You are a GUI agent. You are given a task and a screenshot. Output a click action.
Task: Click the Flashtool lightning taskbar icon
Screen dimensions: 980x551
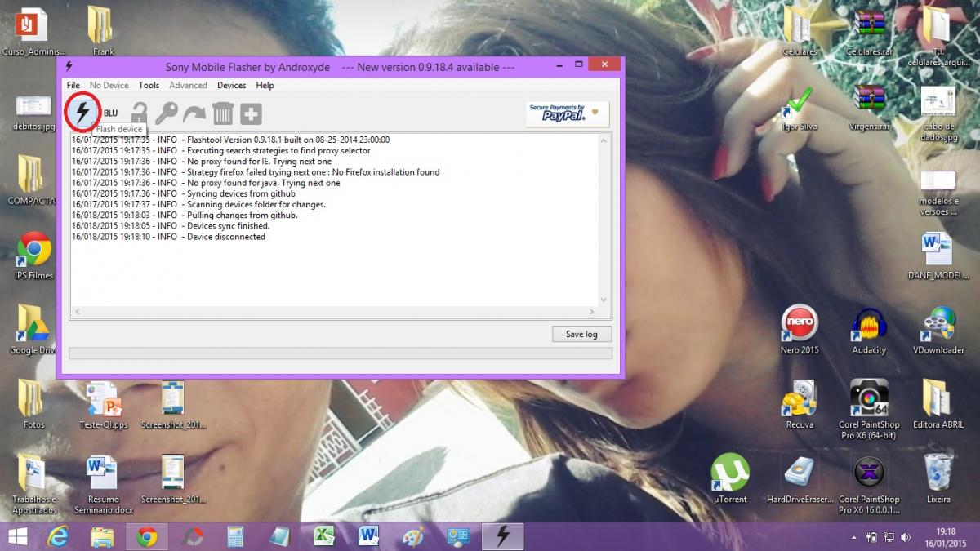coord(503,536)
